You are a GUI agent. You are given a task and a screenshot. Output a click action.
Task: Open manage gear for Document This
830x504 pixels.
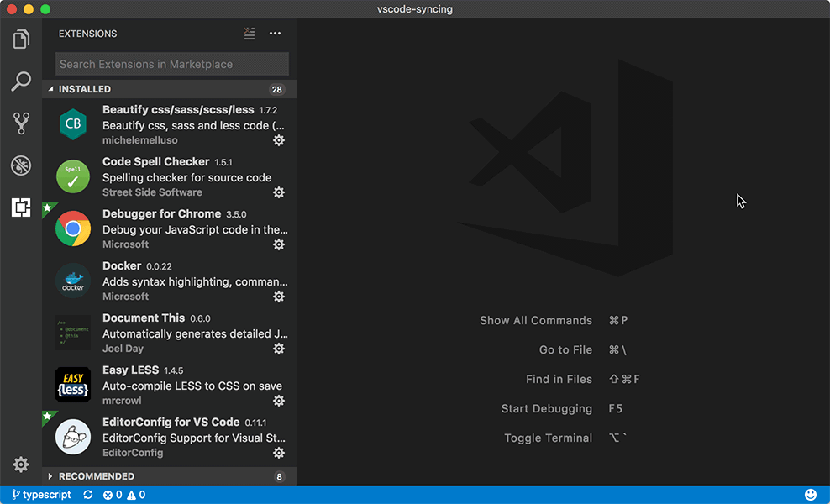pyautogui.click(x=279, y=349)
